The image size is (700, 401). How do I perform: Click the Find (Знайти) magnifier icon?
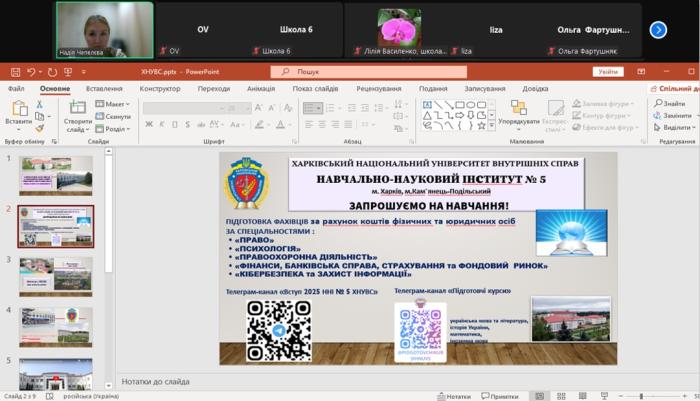(656, 103)
